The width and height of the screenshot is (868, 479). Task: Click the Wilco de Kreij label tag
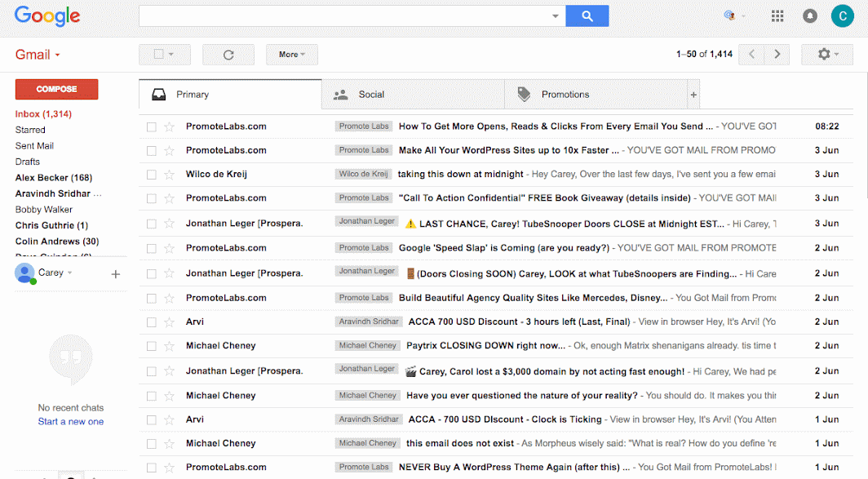coord(363,174)
